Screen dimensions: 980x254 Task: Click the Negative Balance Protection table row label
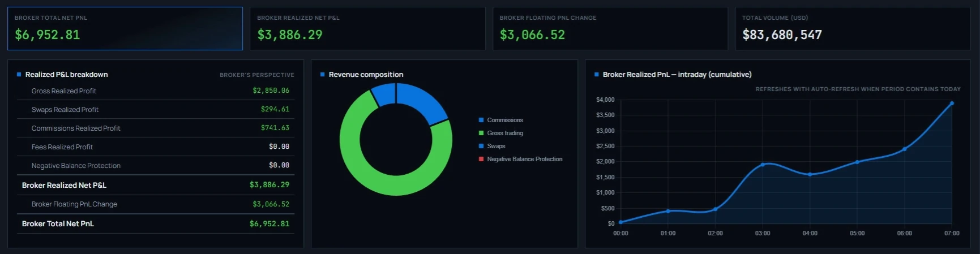click(x=76, y=165)
